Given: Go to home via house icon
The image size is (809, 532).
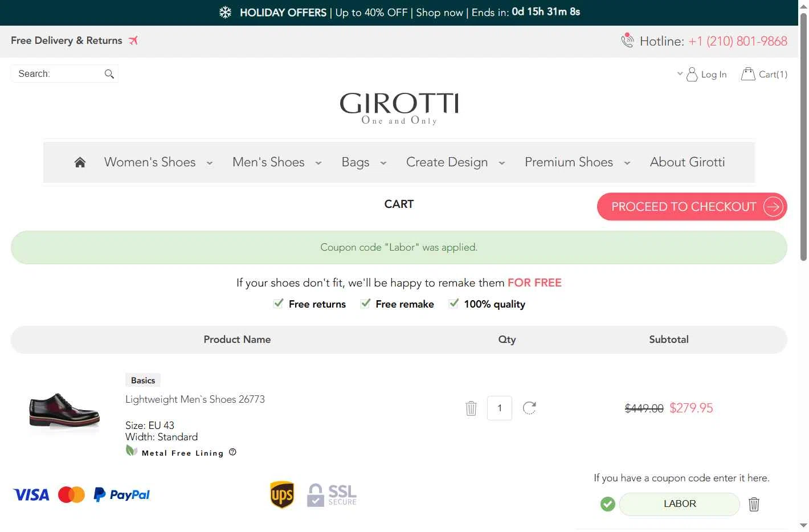Looking at the screenshot, I should click(80, 162).
